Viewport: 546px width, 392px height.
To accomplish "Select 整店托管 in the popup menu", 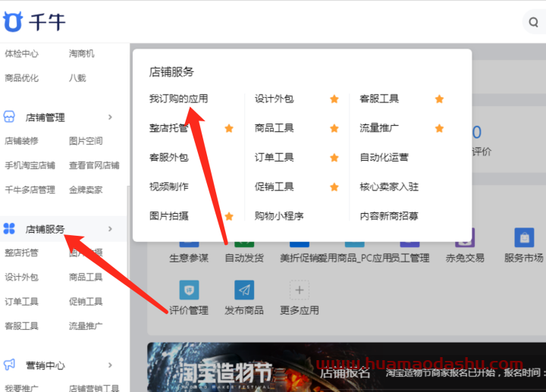I will pos(169,128).
